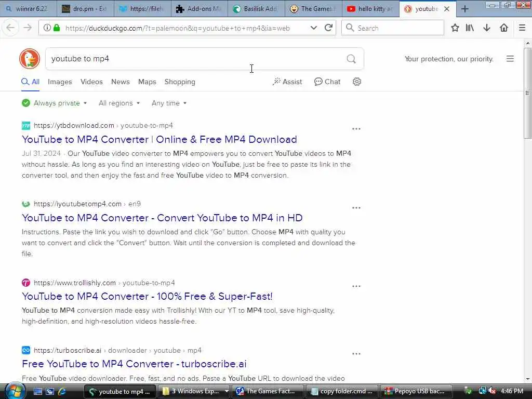
Task: Select Maps search category
Action: tap(147, 82)
